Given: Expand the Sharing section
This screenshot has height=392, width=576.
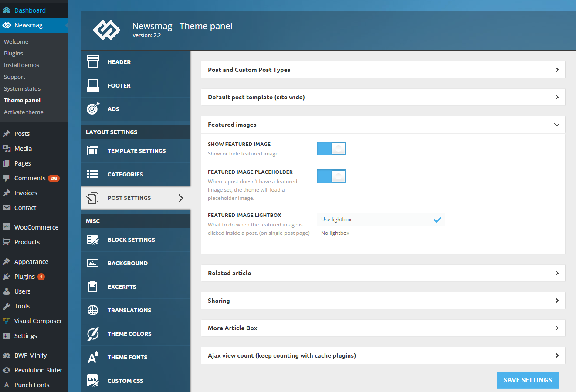Looking at the screenshot, I should tap(383, 301).
